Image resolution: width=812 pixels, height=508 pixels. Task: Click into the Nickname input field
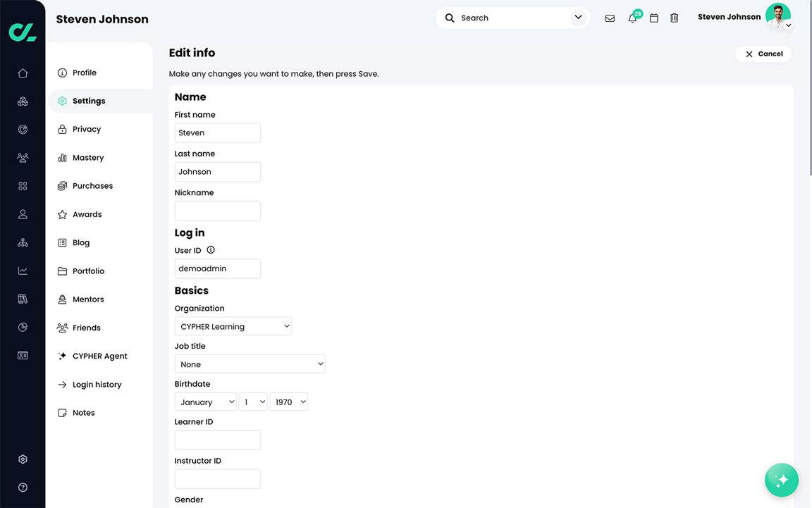coord(217,210)
